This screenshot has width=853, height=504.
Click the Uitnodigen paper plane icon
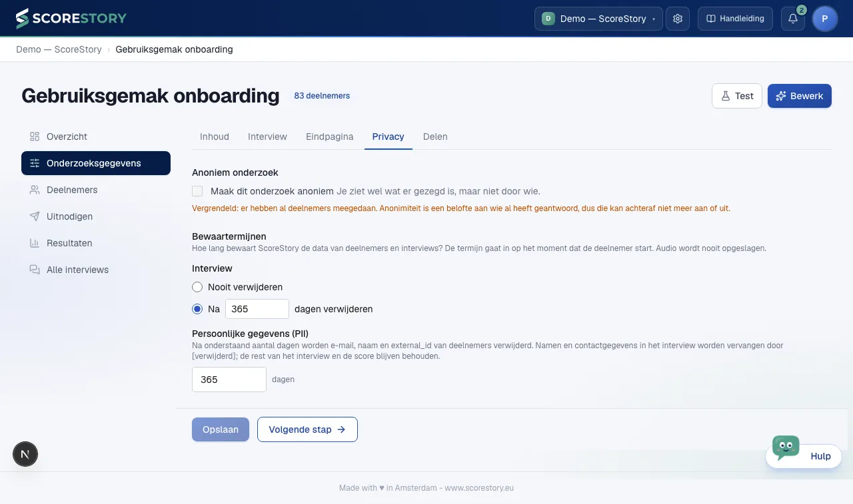click(35, 216)
